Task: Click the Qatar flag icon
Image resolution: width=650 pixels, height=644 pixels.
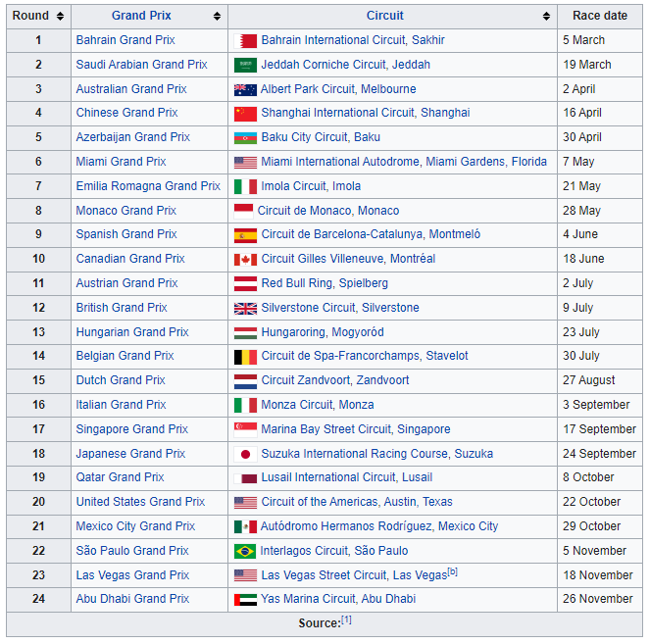Action: (245, 478)
